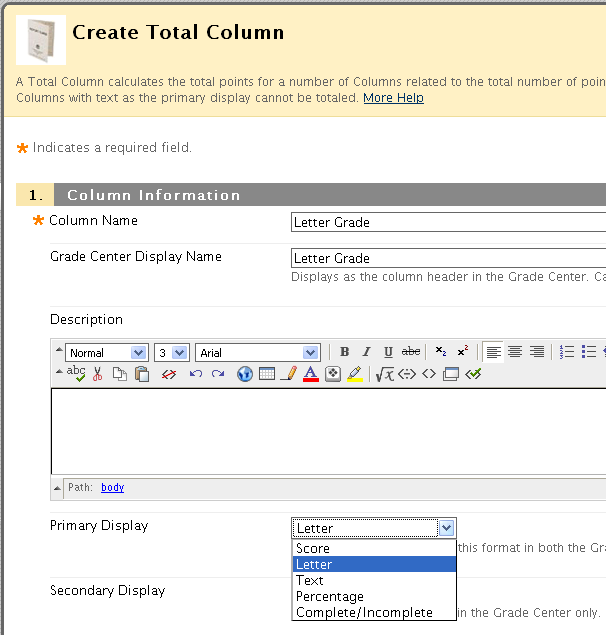The width and height of the screenshot is (606, 635).
Task: Open the More Help link
Action: coord(393,98)
